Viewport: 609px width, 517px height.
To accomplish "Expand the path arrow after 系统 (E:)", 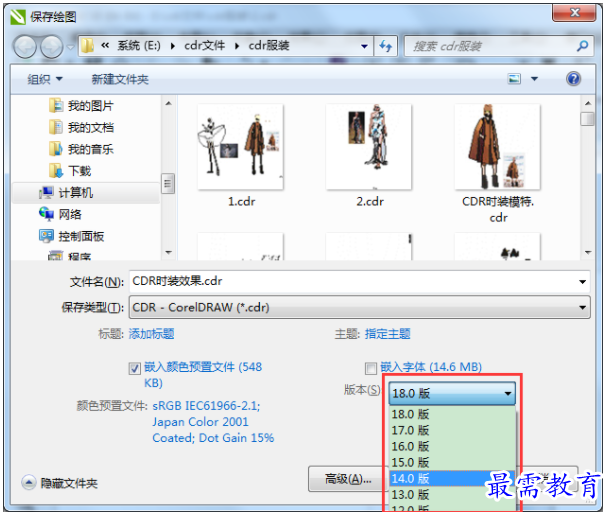I will click(172, 46).
